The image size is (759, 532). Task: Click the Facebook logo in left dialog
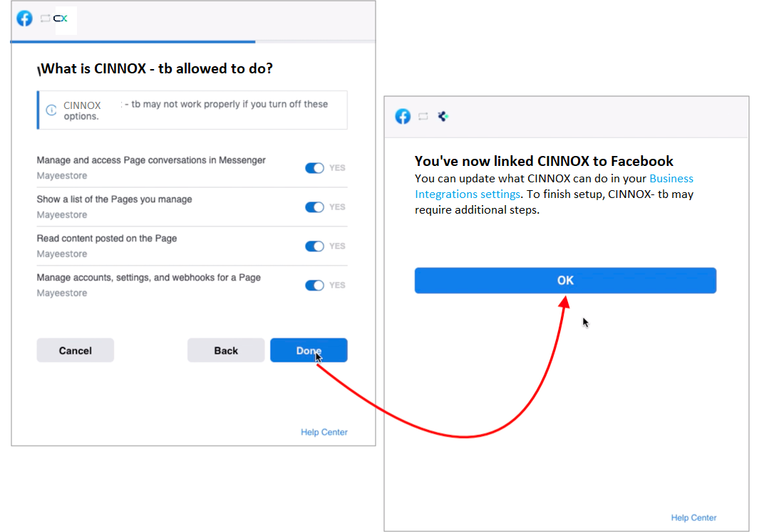click(24, 19)
